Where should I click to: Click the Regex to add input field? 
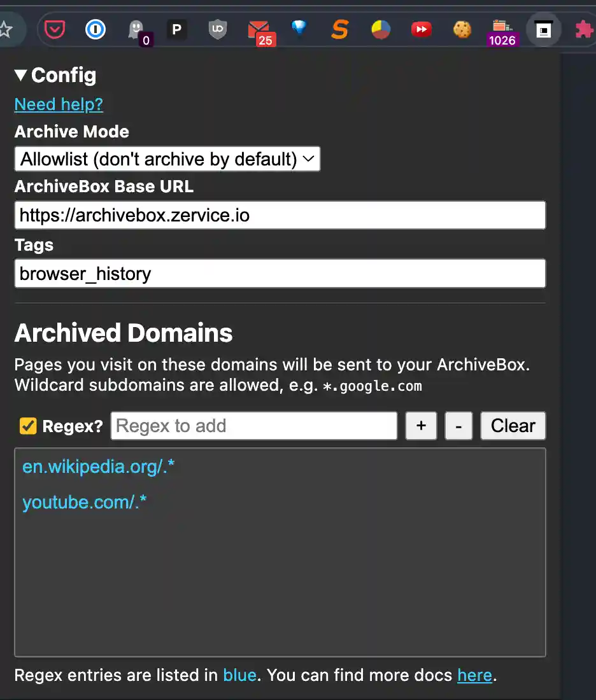253,426
